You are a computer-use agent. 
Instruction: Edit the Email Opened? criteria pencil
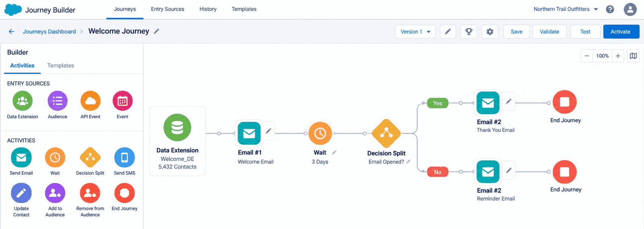click(x=408, y=162)
